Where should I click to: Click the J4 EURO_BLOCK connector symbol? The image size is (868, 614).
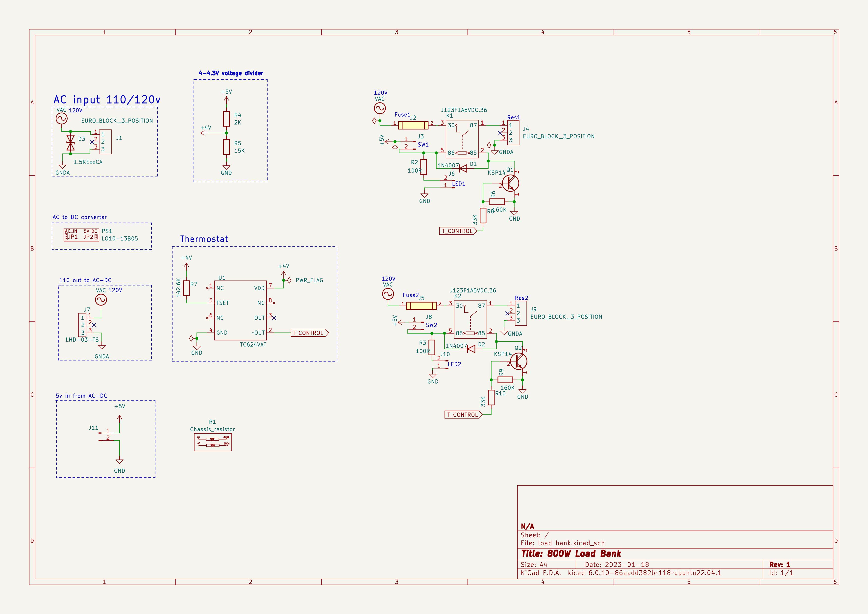pos(513,133)
